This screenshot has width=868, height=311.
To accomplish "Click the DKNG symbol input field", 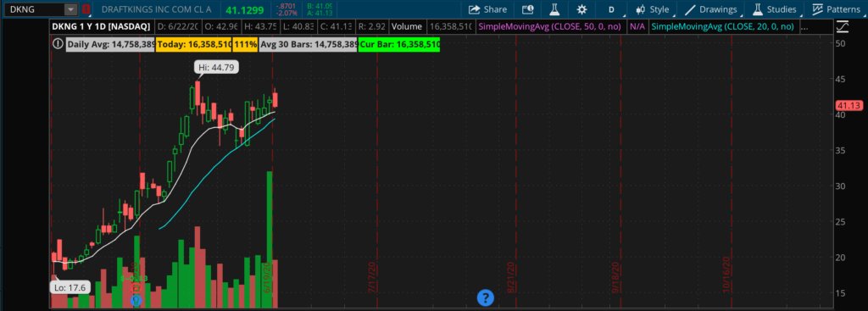I will pos(33,9).
